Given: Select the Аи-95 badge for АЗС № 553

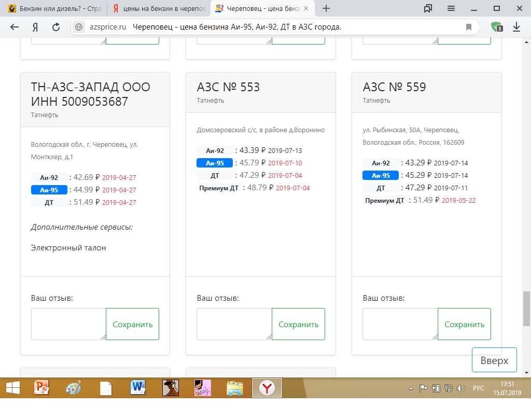Looking at the screenshot, I should [215, 163].
